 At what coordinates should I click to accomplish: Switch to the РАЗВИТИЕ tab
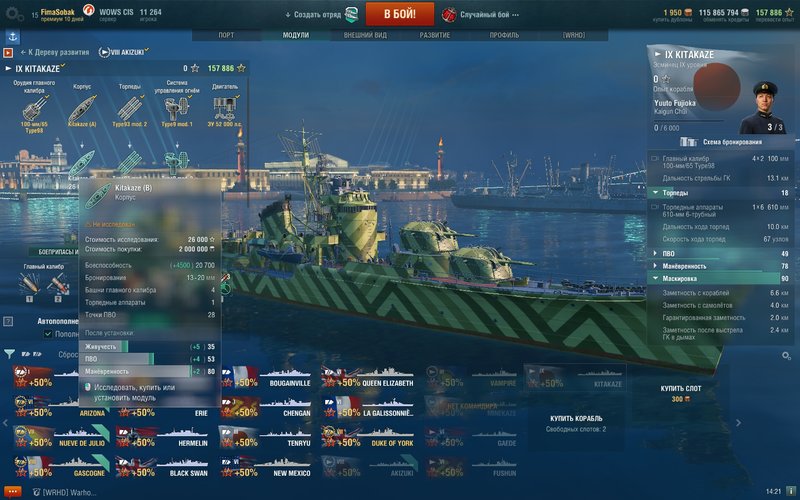point(435,35)
